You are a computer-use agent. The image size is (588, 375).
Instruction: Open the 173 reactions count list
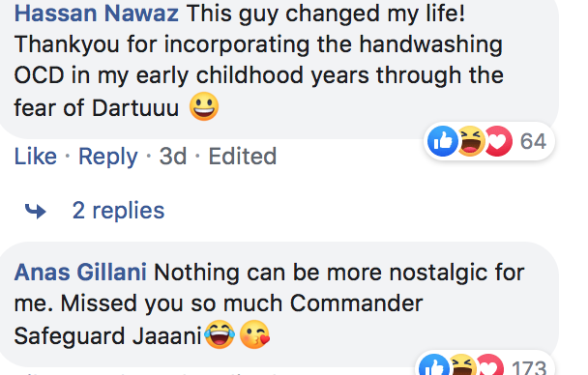point(529,367)
